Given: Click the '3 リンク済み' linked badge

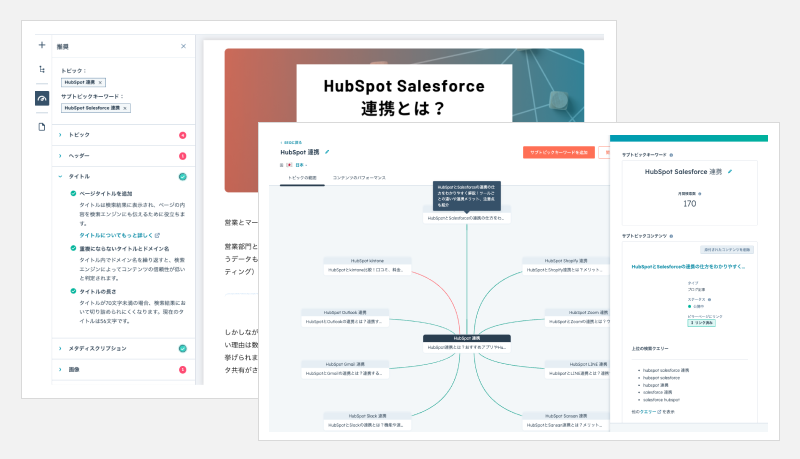Looking at the screenshot, I should pos(701,323).
